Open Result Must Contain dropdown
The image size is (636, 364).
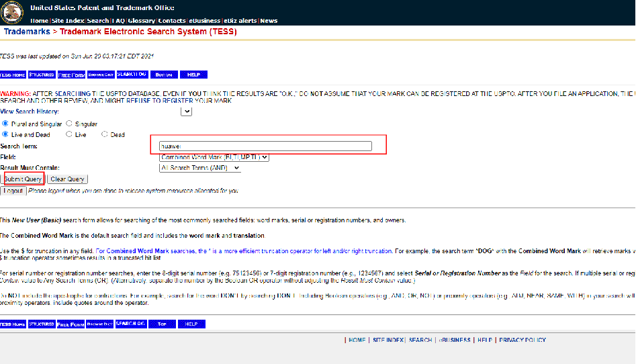[200, 168]
